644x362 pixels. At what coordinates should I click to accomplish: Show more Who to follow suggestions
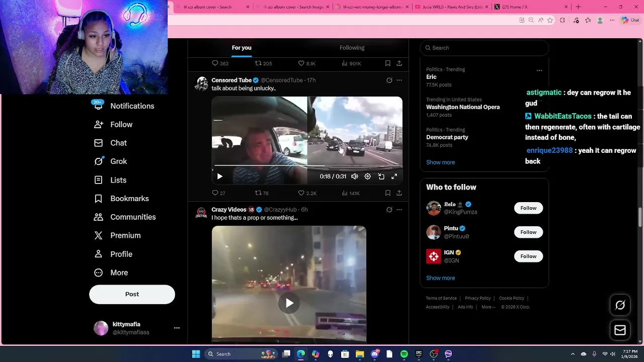pyautogui.click(x=440, y=278)
